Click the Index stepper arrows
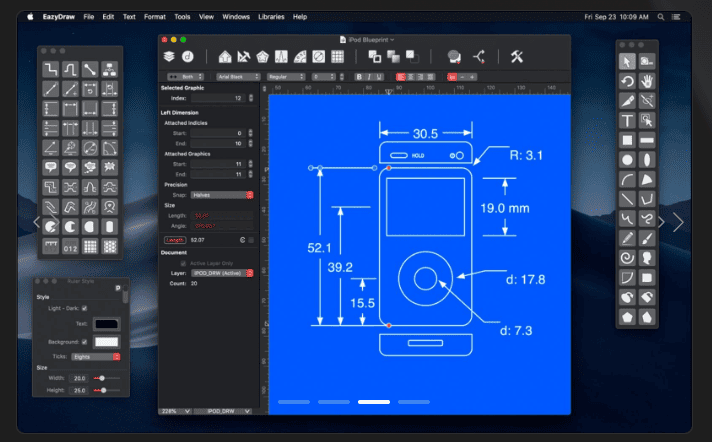Screen dimensions: 712x442 251,98
